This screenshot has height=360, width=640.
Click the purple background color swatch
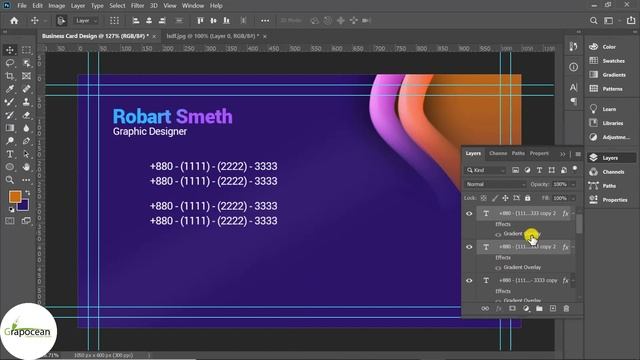24,206
